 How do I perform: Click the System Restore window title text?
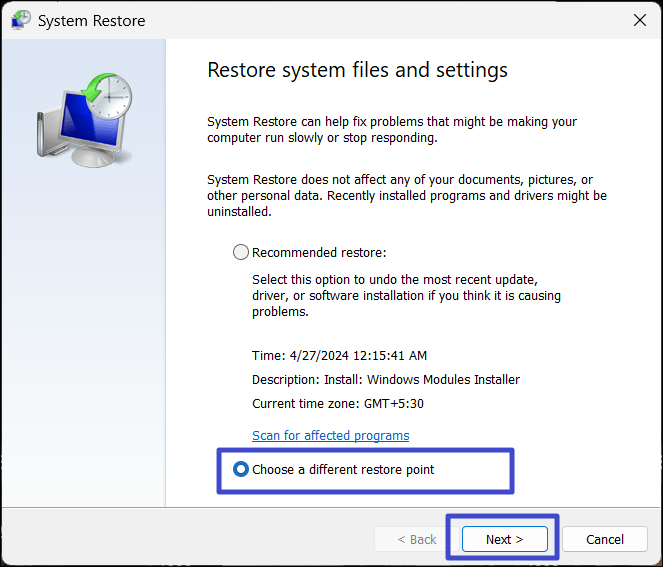pos(91,21)
